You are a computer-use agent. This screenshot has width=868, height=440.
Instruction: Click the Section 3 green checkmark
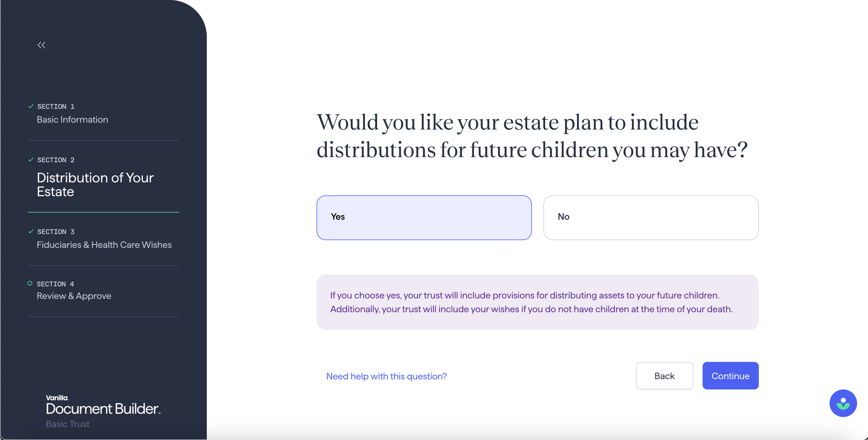pos(31,231)
